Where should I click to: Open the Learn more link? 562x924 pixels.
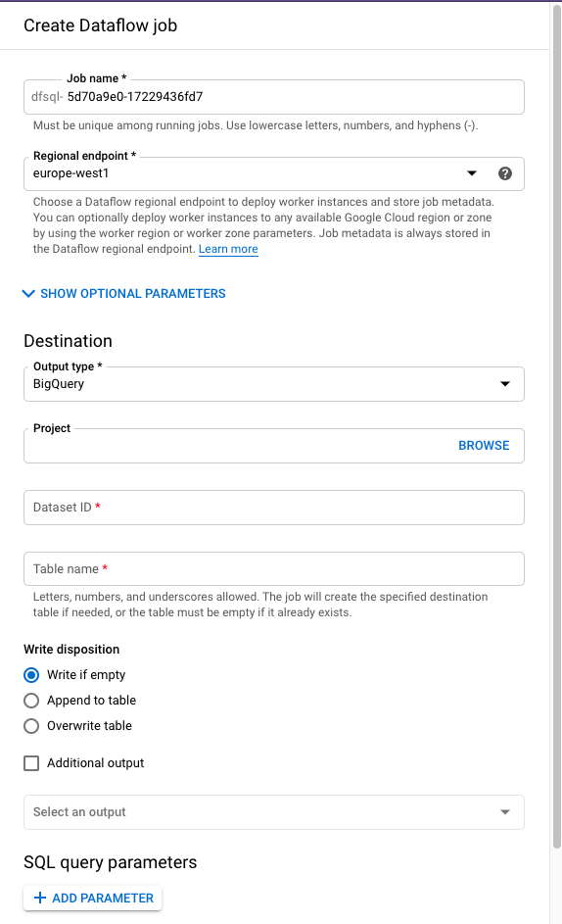(x=228, y=249)
